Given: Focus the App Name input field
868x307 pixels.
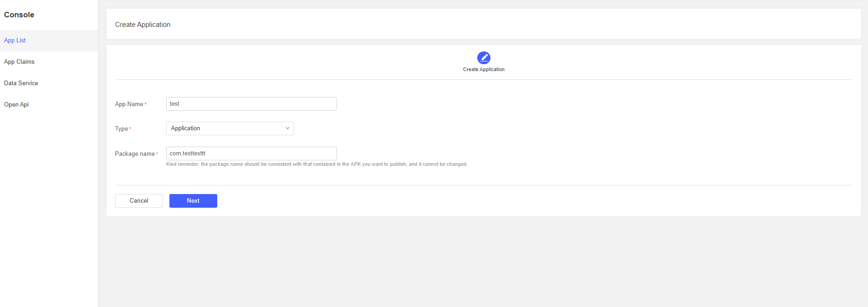Looking at the screenshot, I should (x=251, y=104).
